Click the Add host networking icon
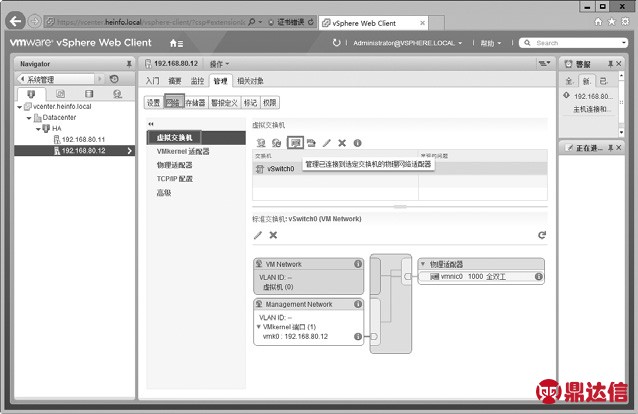Viewport: 638px width, 414px height. [x=261, y=143]
